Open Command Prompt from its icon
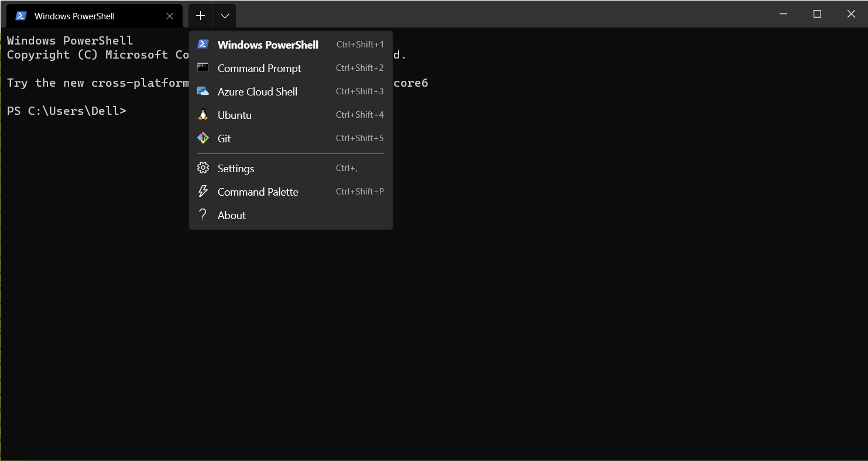 pos(203,67)
